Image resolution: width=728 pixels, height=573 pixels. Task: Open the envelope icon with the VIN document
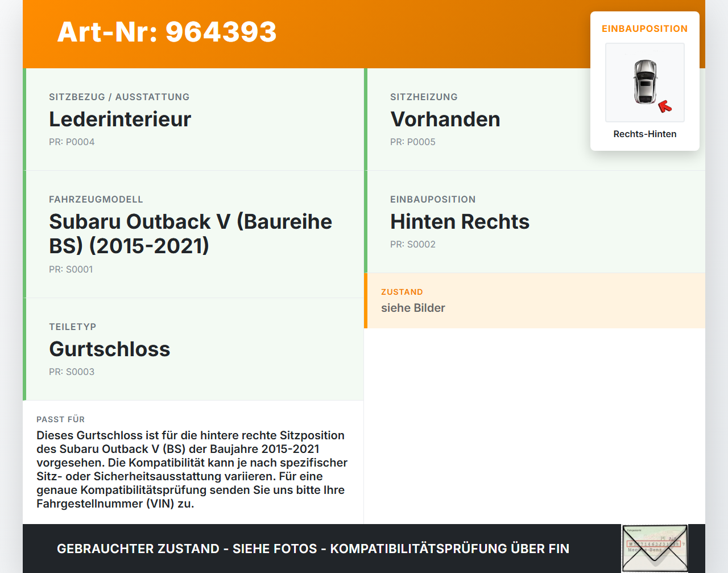tap(655, 547)
